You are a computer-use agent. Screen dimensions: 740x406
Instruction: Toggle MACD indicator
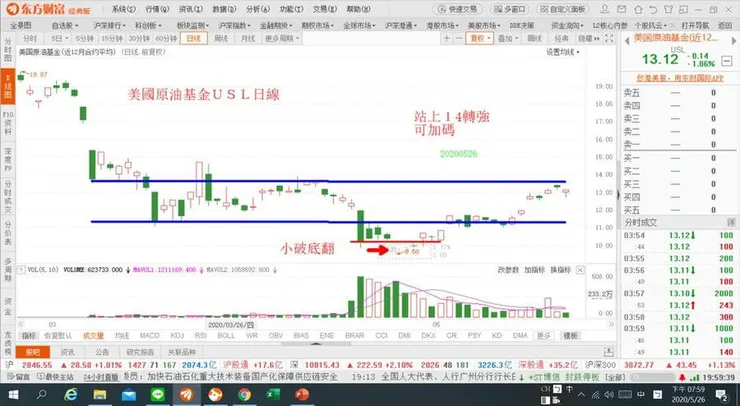(150, 336)
